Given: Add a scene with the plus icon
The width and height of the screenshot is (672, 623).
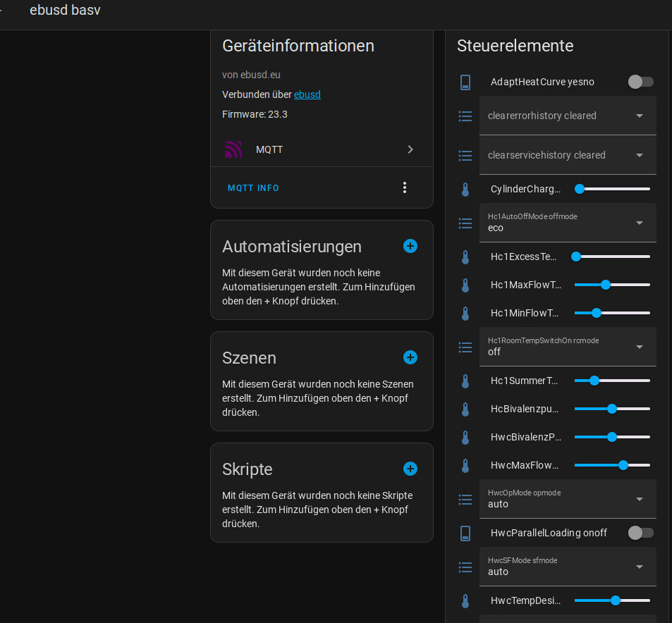Looking at the screenshot, I should click(410, 357).
